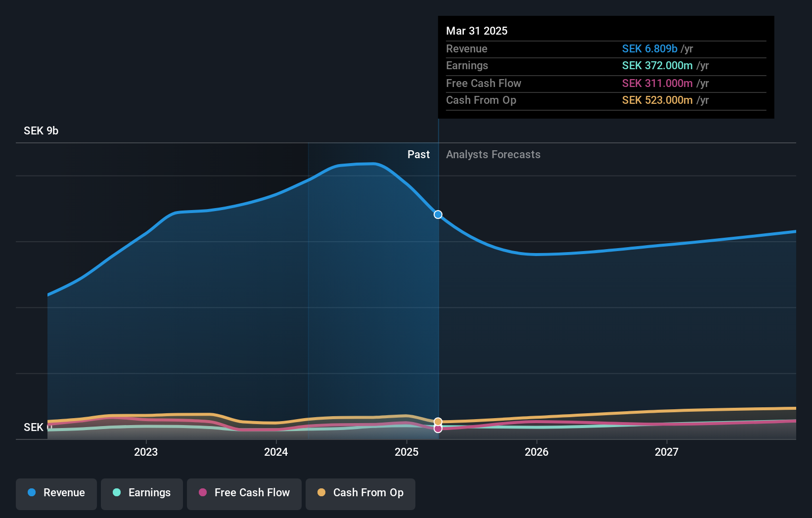The width and height of the screenshot is (812, 518).
Task: Click the 2023 x-axis label
Action: [146, 452]
